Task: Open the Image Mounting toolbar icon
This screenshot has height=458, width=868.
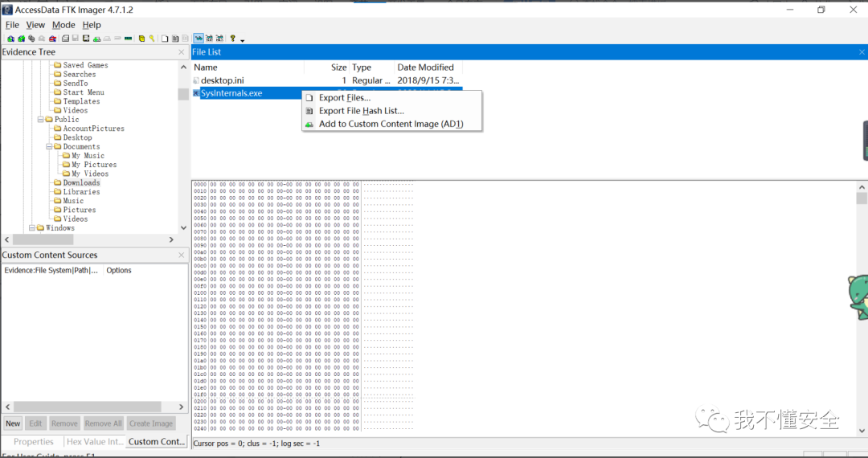Action: (x=31, y=39)
